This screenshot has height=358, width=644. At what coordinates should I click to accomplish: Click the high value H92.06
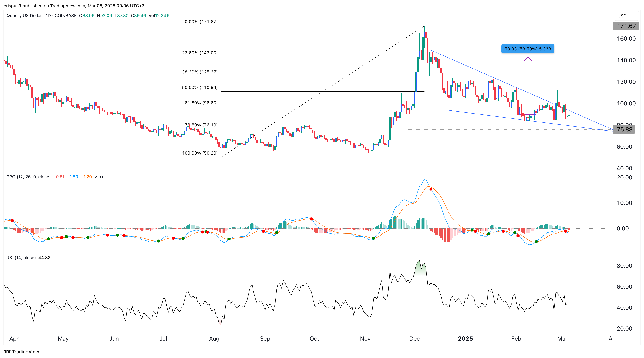click(x=104, y=15)
